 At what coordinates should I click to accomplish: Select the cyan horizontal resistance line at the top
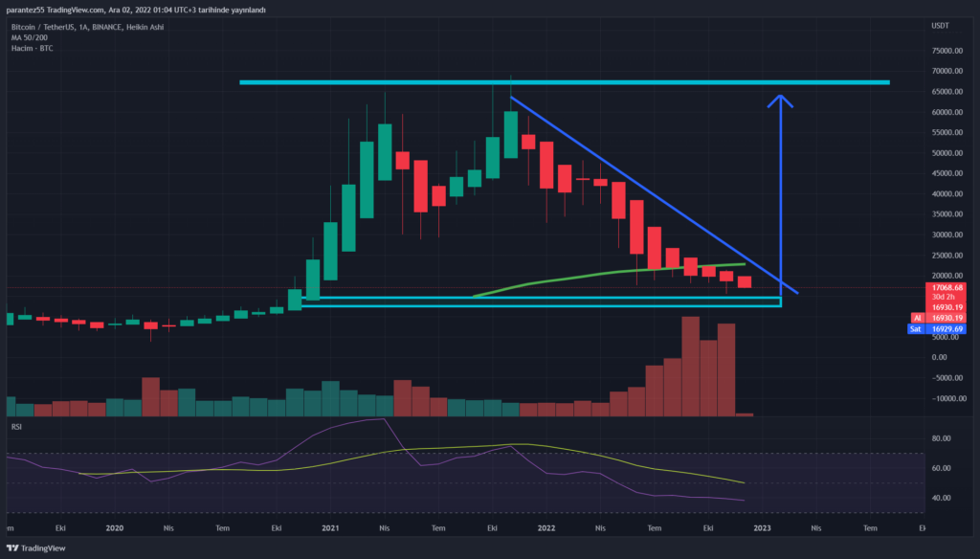tap(565, 82)
